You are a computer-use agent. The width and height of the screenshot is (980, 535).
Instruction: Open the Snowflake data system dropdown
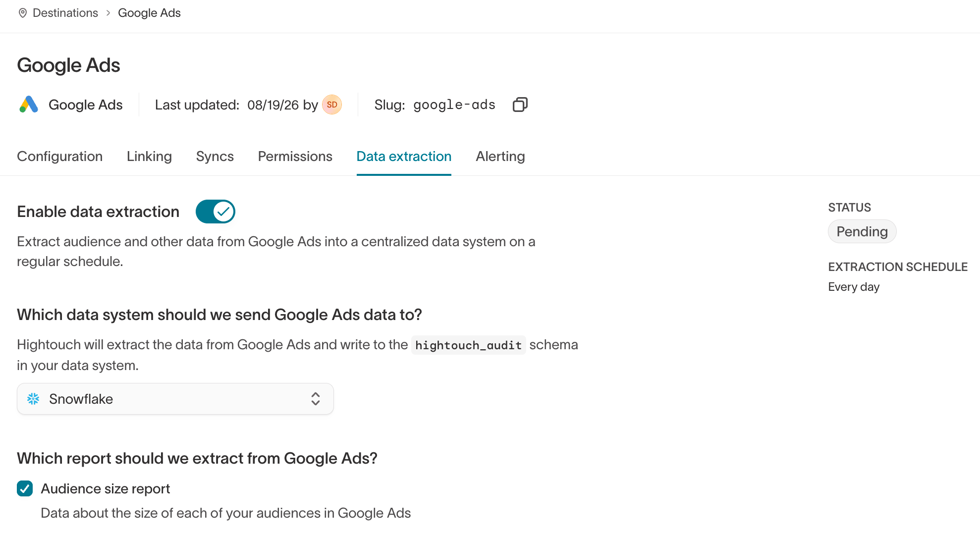coord(175,399)
